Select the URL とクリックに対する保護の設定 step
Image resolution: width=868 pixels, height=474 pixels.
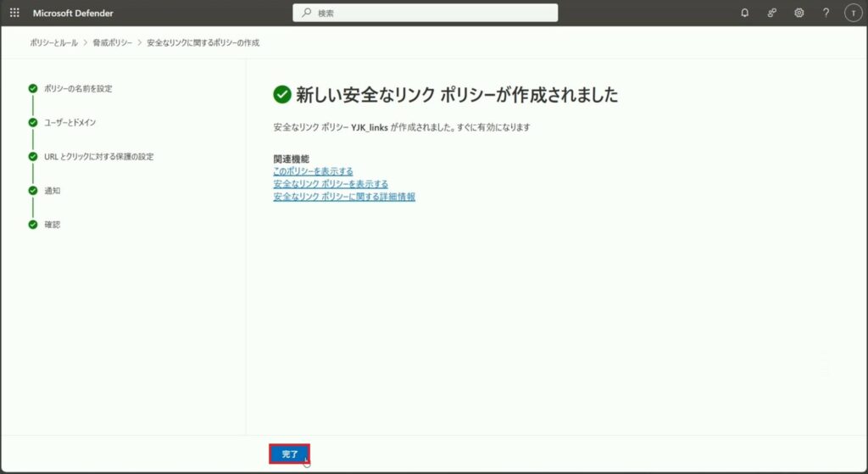pos(99,157)
